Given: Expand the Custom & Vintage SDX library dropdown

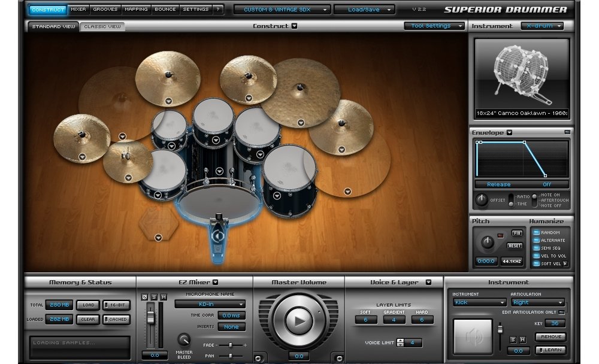Looking at the screenshot, I should pos(282,10).
